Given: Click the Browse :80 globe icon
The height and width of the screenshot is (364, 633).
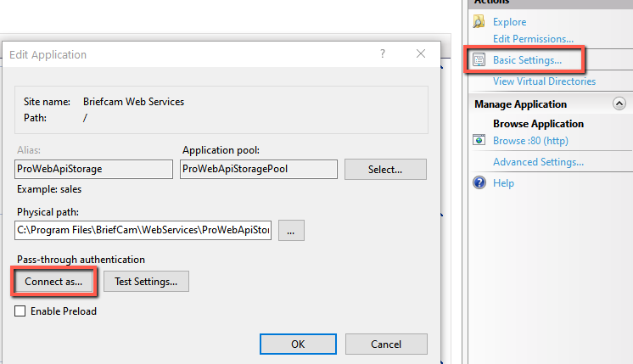Looking at the screenshot, I should [479, 141].
